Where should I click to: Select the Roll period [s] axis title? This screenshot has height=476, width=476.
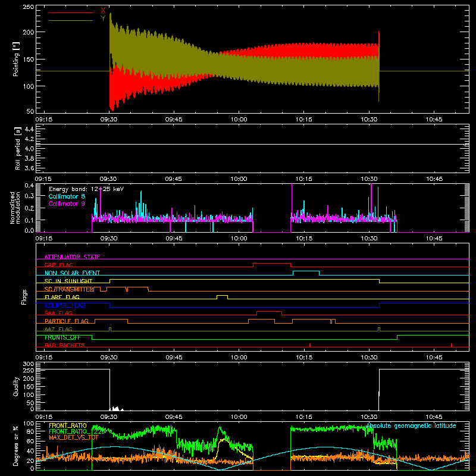(x=18, y=149)
